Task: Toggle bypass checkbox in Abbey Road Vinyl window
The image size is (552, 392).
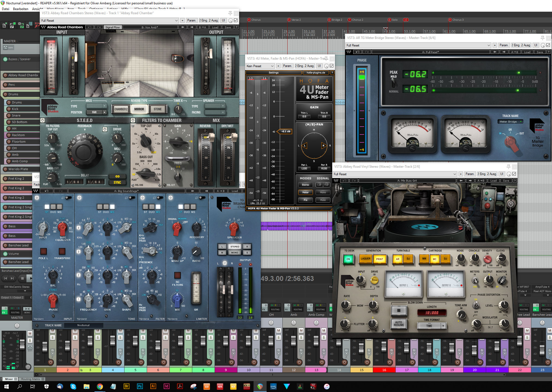Action: click(x=514, y=174)
